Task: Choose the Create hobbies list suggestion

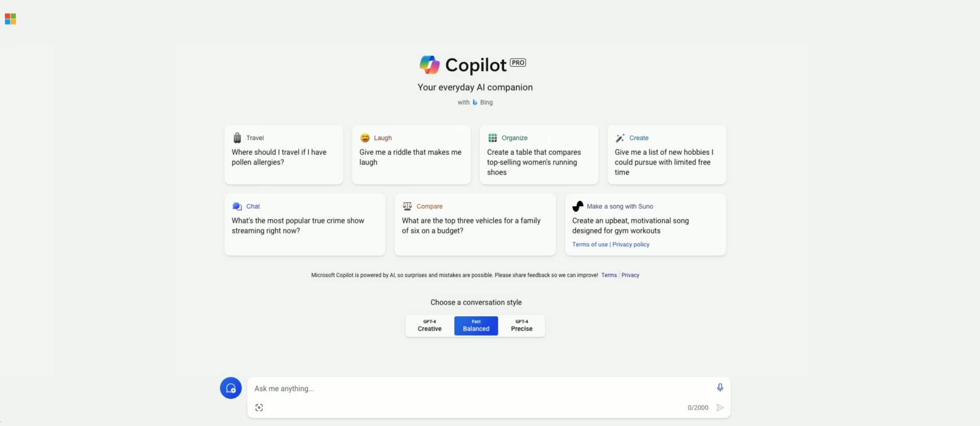Action: click(x=666, y=155)
